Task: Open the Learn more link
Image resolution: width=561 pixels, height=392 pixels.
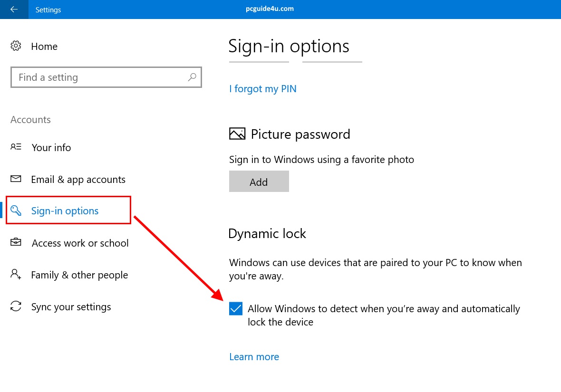Action: tap(254, 357)
